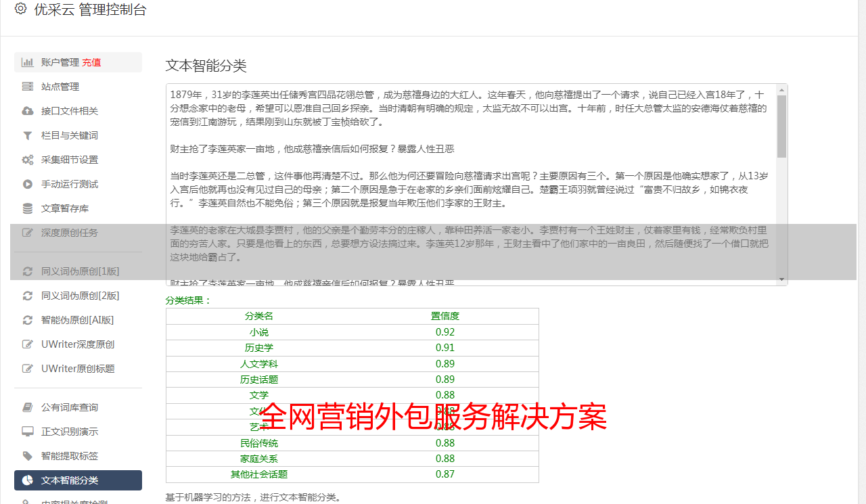Click the red 充值 link
This screenshot has height=504, width=866.
click(x=92, y=62)
